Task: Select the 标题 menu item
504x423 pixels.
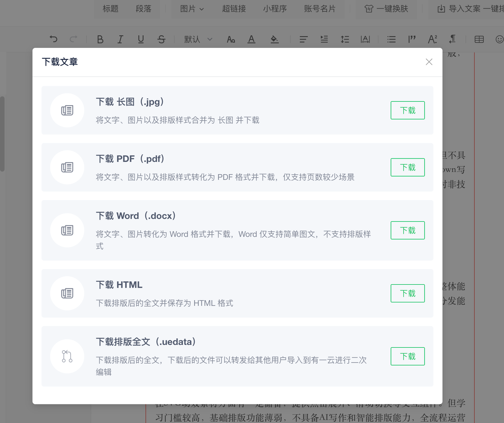Action: coord(110,8)
